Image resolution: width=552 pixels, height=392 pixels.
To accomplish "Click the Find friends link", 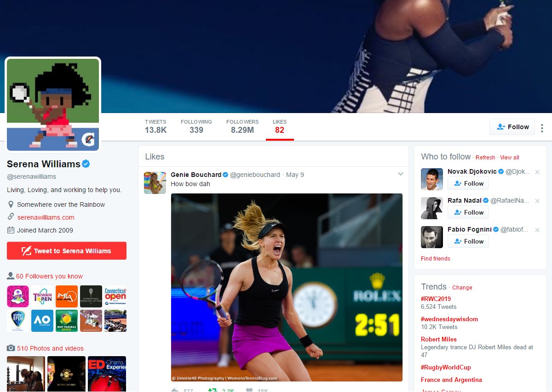I will (436, 259).
